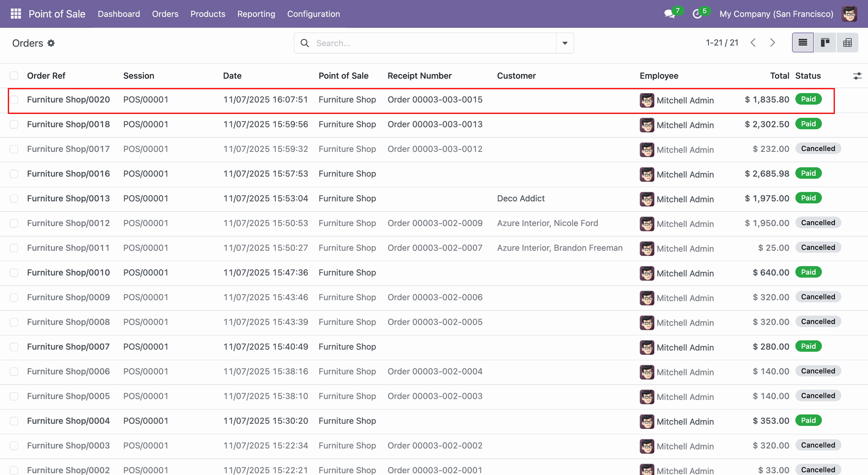Viewport: 868px width, 475px height.
Task: Sort by the Total column header
Action: point(779,76)
